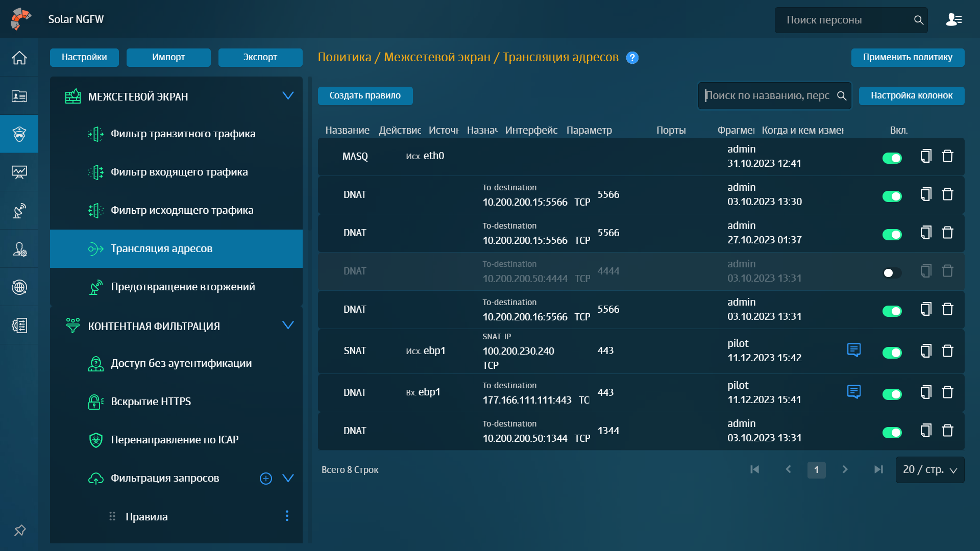980x551 pixels.
Task: Open Фильтр входящего трафика menu item
Action: [x=179, y=172]
